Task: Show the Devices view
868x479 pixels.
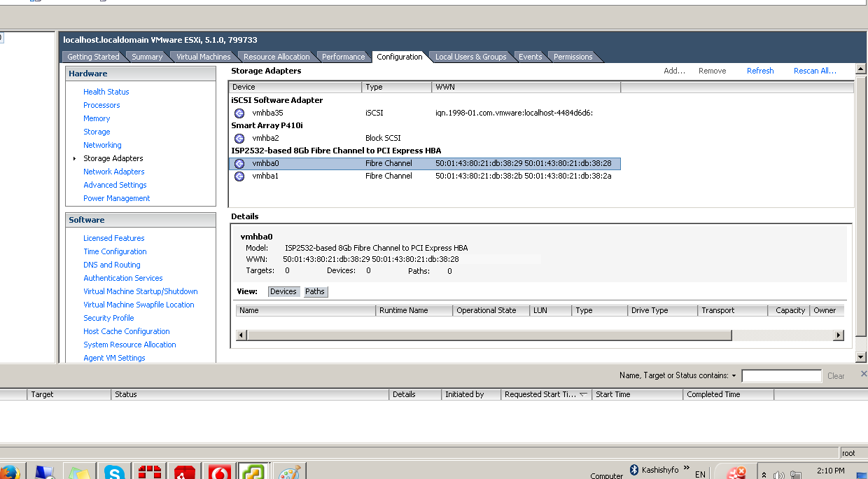Action: click(283, 291)
